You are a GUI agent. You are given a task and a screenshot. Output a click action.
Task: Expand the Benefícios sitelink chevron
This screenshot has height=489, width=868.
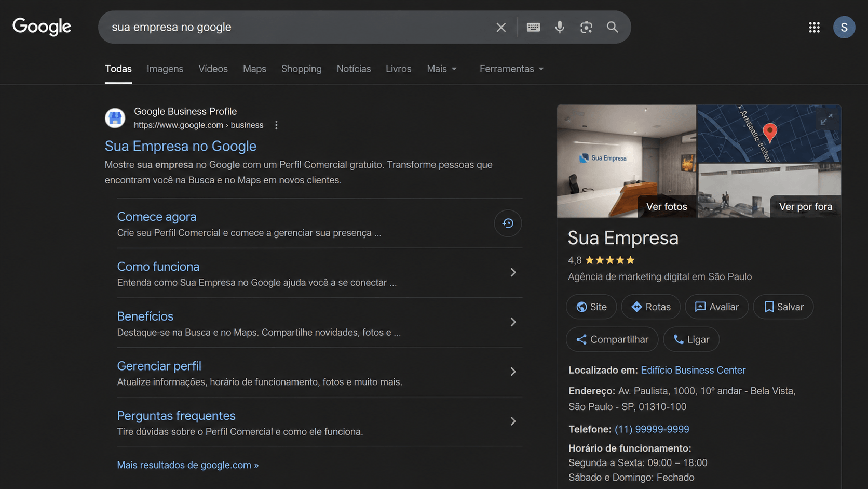click(x=513, y=322)
